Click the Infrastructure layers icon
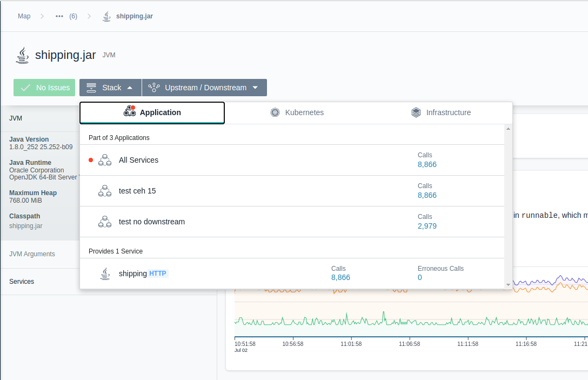 416,112
